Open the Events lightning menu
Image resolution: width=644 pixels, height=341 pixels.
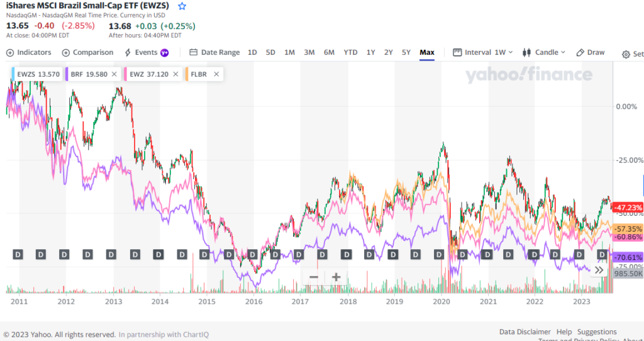click(146, 53)
